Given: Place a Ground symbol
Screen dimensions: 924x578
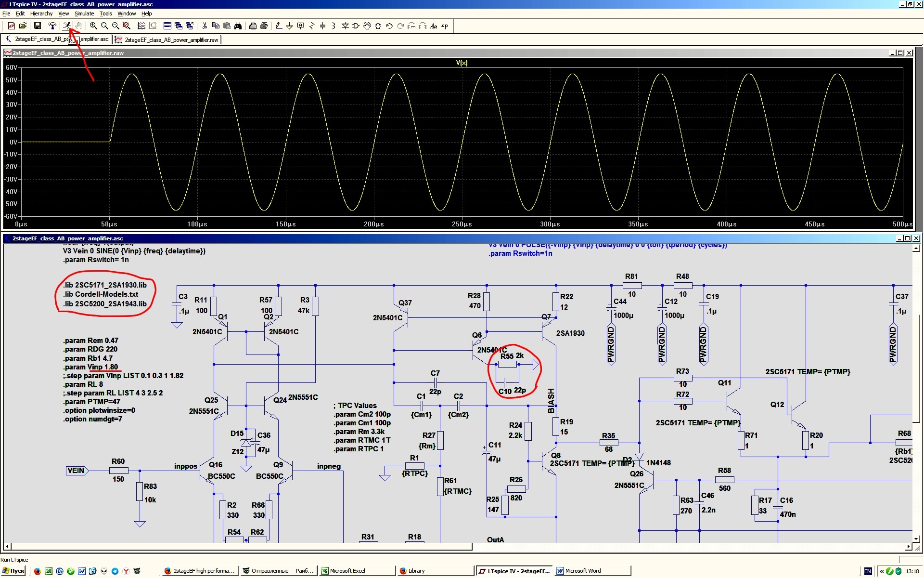Looking at the screenshot, I should pos(289,26).
